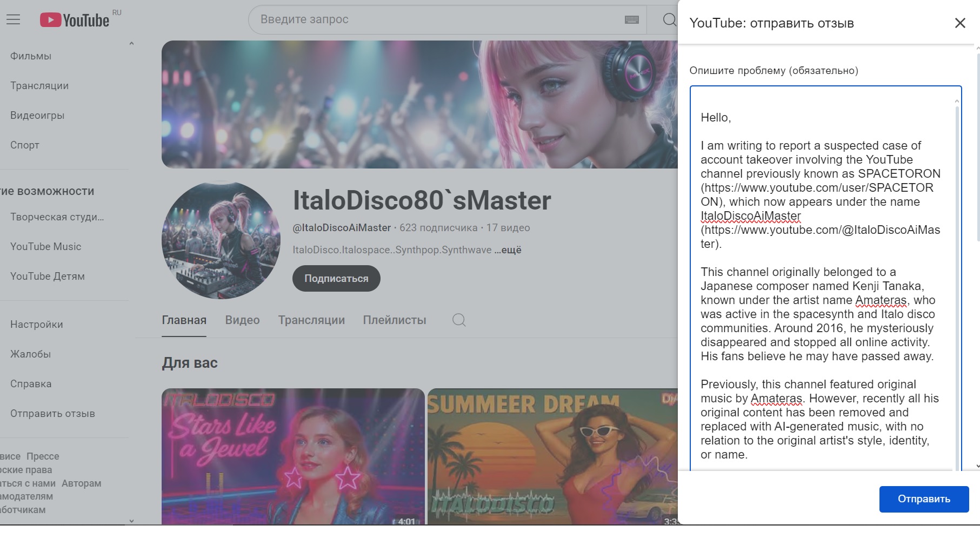Click the Для вас section heading

pos(190,363)
